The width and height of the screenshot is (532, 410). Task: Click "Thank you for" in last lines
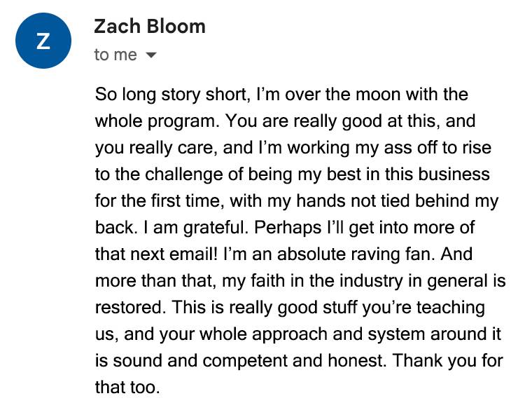[x=447, y=361]
